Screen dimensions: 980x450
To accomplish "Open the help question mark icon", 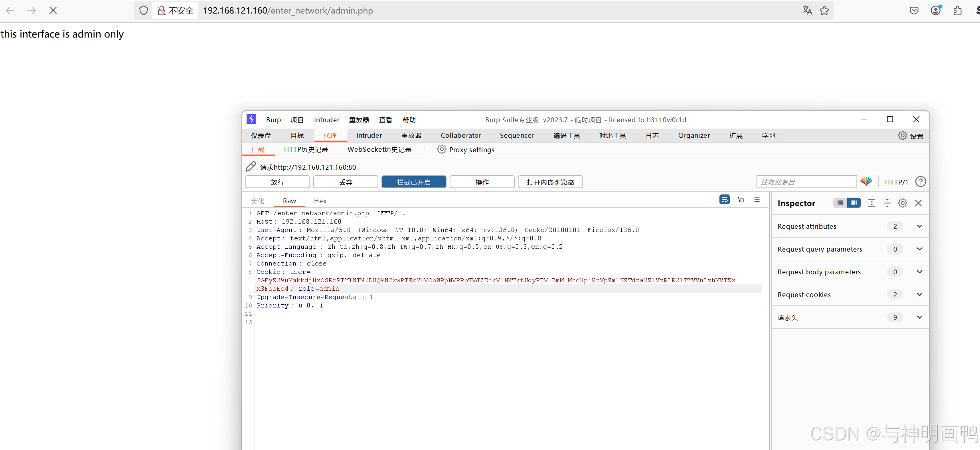I will tap(921, 182).
